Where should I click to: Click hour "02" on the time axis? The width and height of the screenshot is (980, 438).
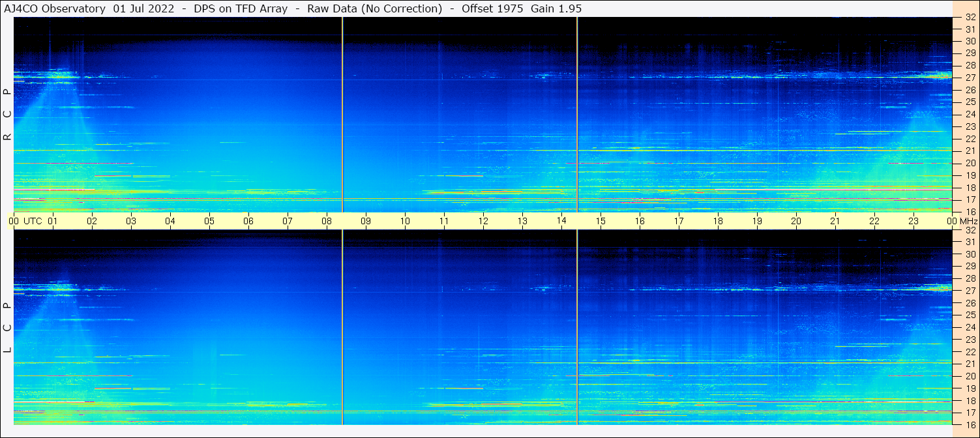[92, 221]
